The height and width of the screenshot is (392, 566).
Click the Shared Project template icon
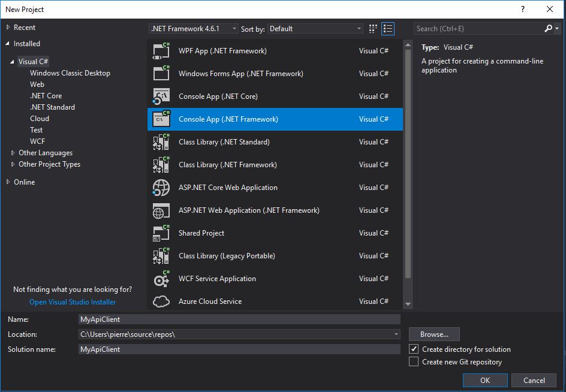[161, 233]
